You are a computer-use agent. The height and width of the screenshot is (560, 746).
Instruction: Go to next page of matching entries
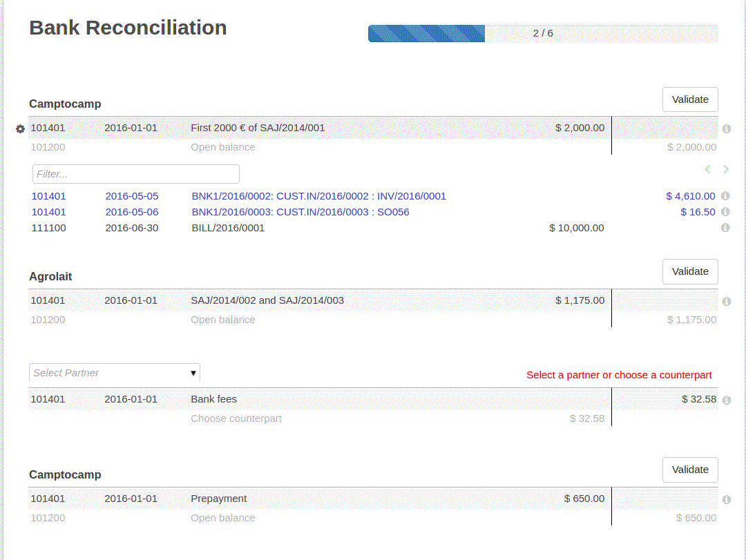click(726, 169)
